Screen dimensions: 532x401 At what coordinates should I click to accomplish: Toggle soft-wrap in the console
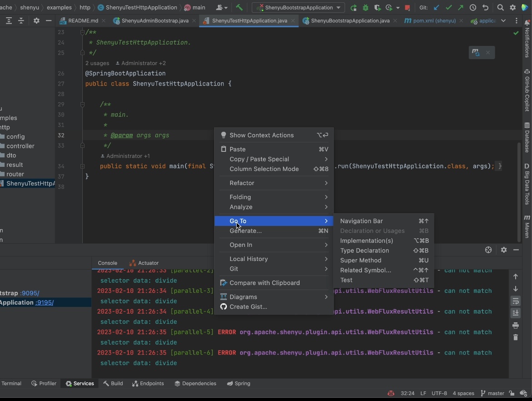click(516, 301)
